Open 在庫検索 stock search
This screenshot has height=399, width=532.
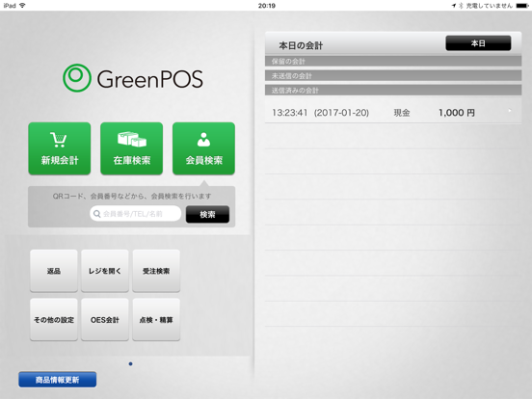coord(132,148)
